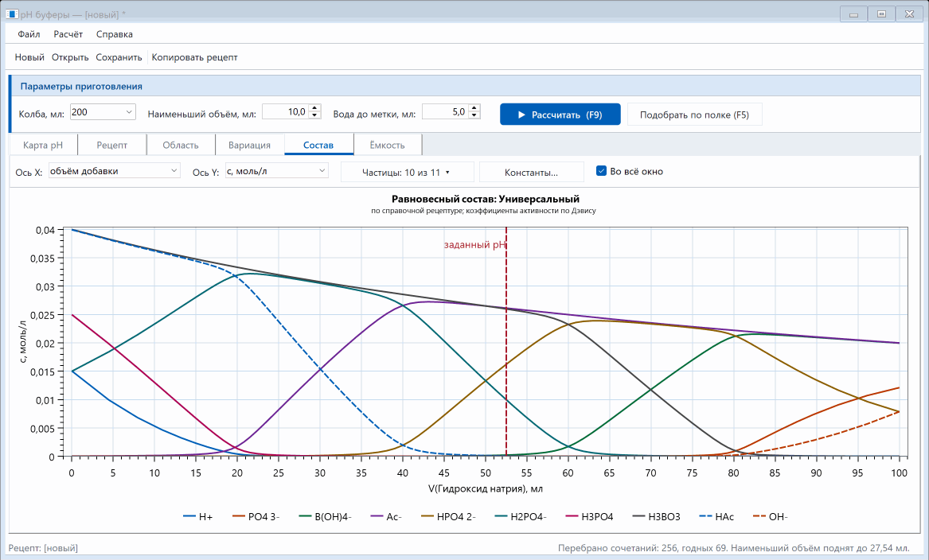The image size is (929, 560).
Task: Increase smallest volume with up arrow
Action: [x=314, y=107]
